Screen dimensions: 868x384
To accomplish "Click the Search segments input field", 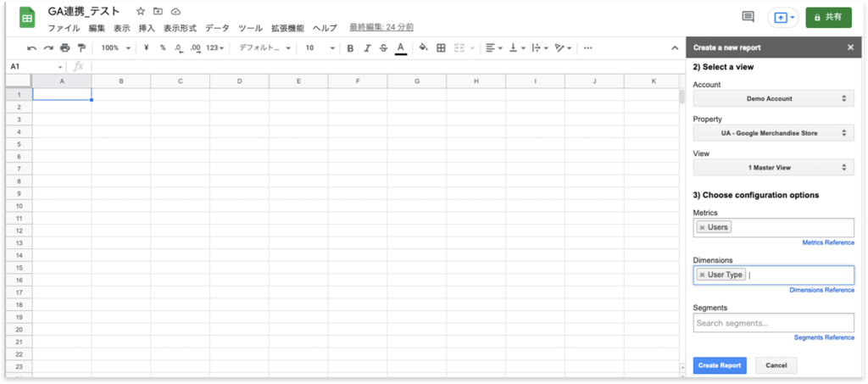I will tap(773, 323).
